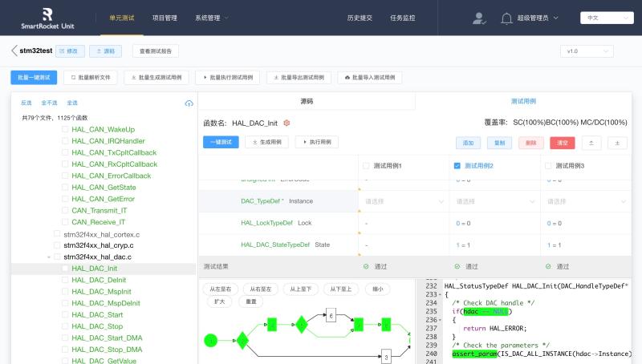The width and height of the screenshot is (642, 364).
Task: Click the 查看测试报告 button
Action: [x=156, y=51]
